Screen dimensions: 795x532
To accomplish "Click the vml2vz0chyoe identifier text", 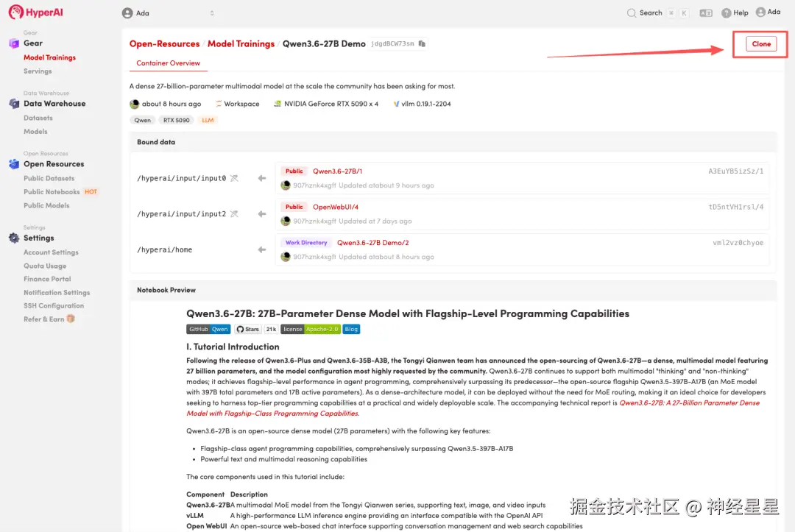I will 738,243.
